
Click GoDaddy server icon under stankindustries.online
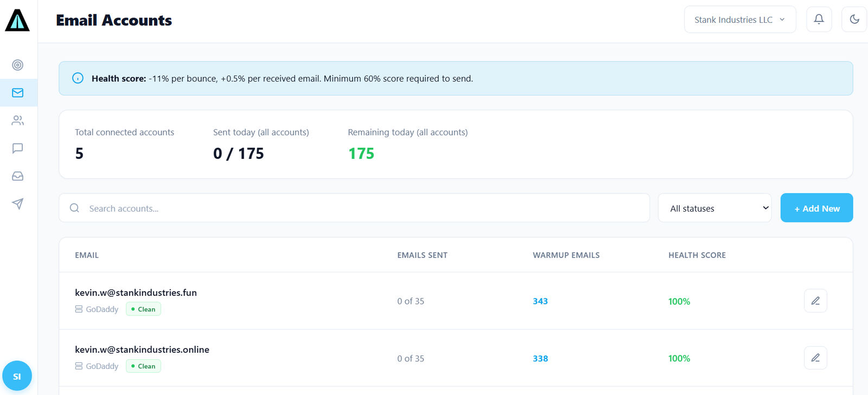tap(79, 366)
